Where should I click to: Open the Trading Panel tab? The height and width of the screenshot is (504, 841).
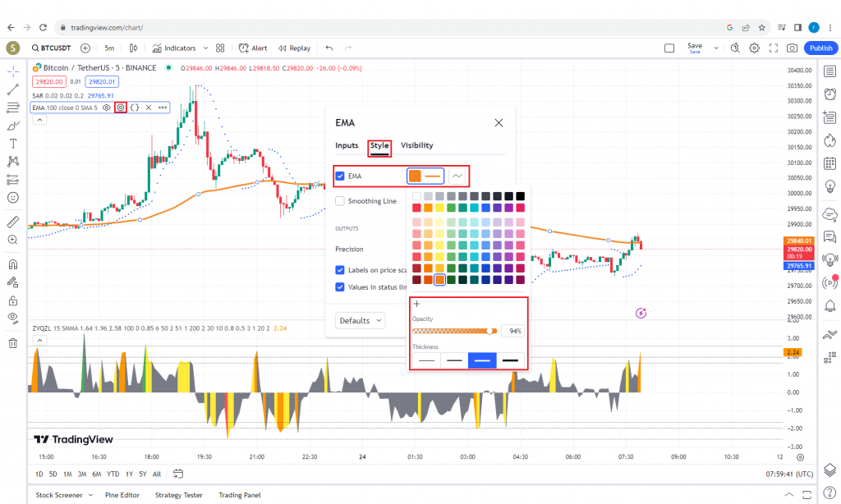point(240,496)
